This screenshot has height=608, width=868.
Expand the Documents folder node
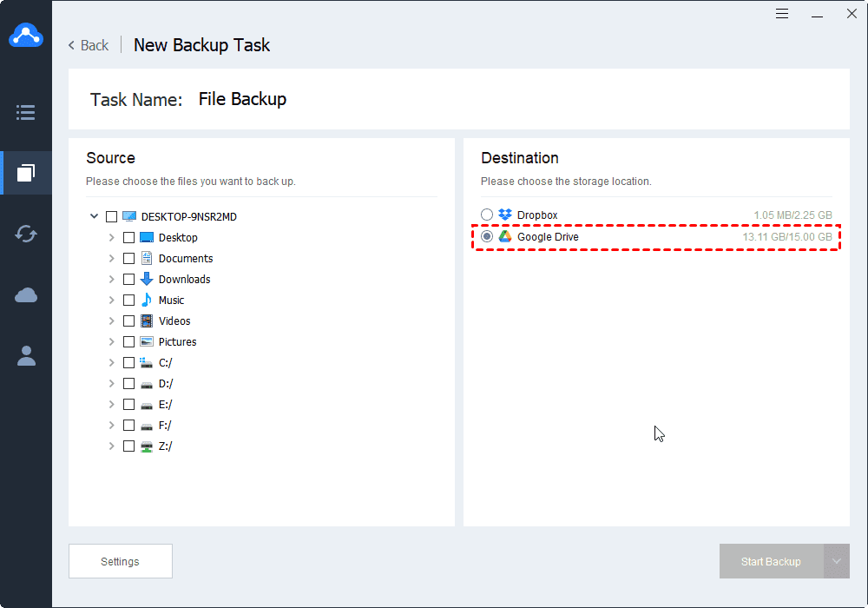point(111,259)
